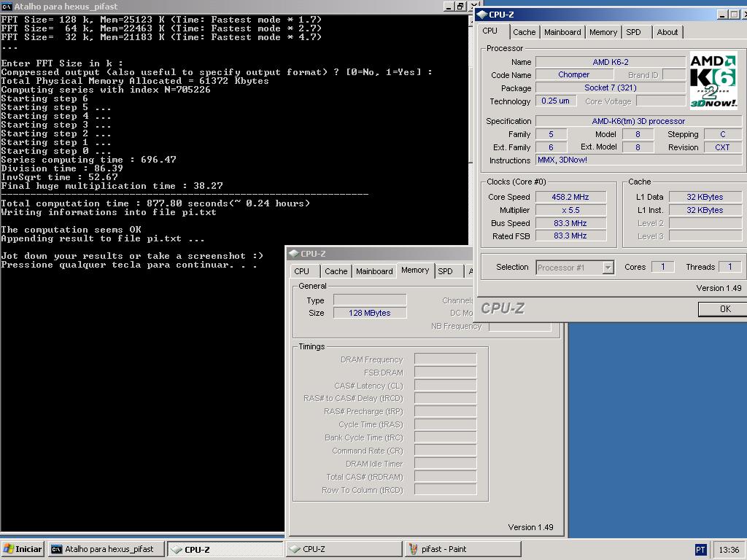Activate Atalho para hexus_pifast taskbar button

tap(106, 549)
